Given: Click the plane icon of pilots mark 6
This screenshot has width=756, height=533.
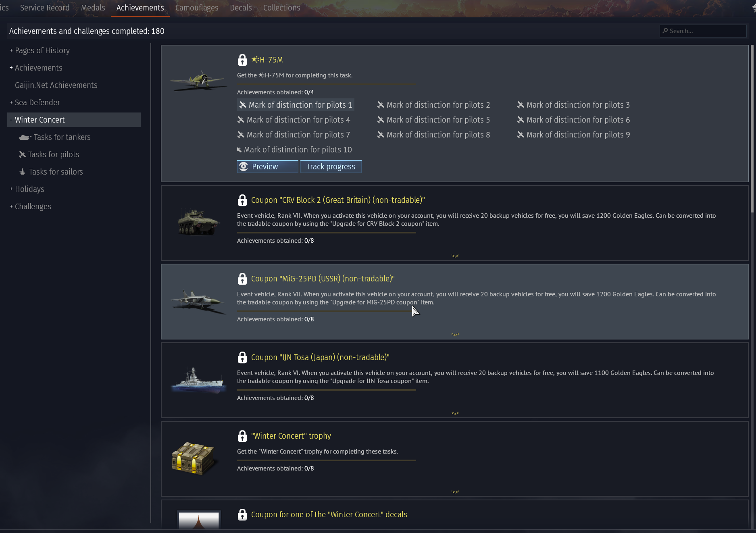Looking at the screenshot, I should coord(521,120).
